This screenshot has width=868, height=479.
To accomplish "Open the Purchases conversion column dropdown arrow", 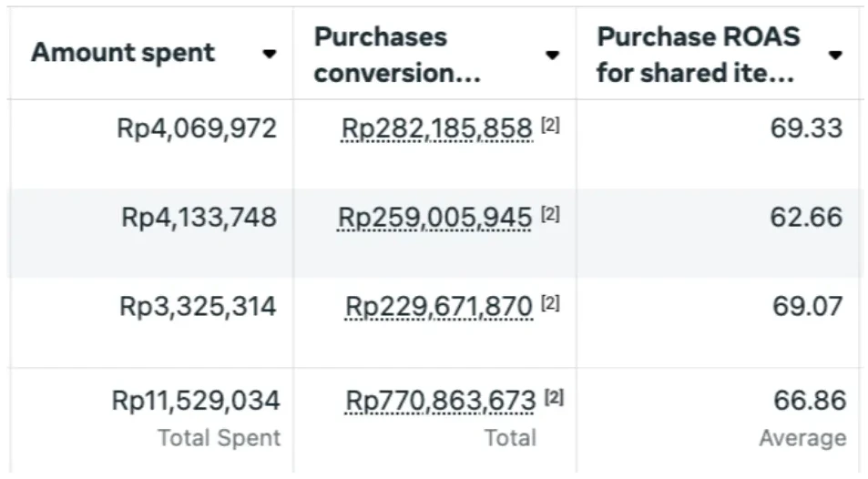I will [x=552, y=56].
